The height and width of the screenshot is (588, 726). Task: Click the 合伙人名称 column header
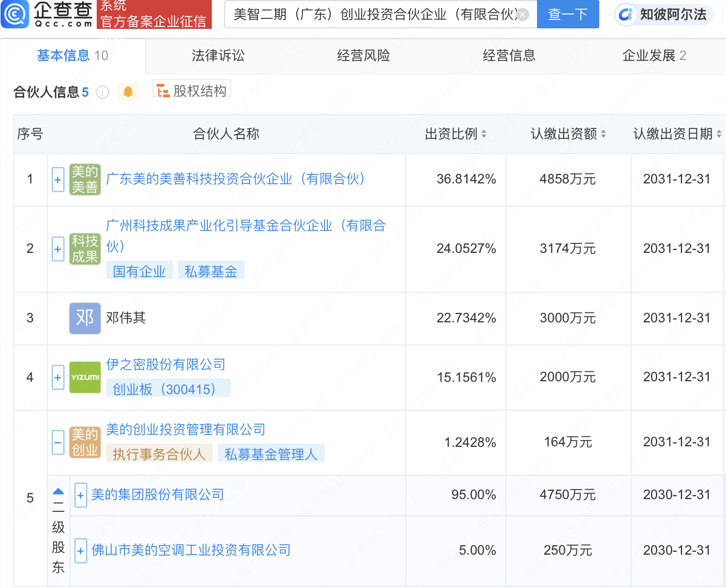[x=226, y=134]
